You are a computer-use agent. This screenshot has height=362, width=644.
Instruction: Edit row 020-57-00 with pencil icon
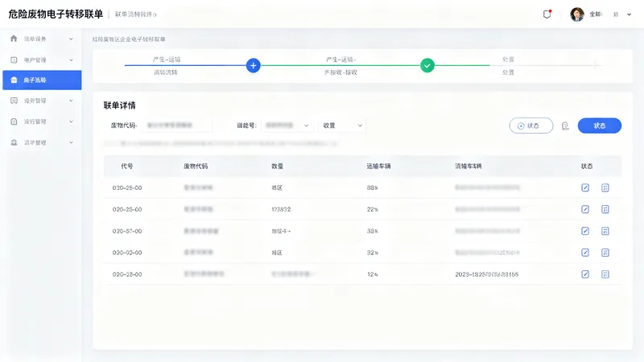585,231
